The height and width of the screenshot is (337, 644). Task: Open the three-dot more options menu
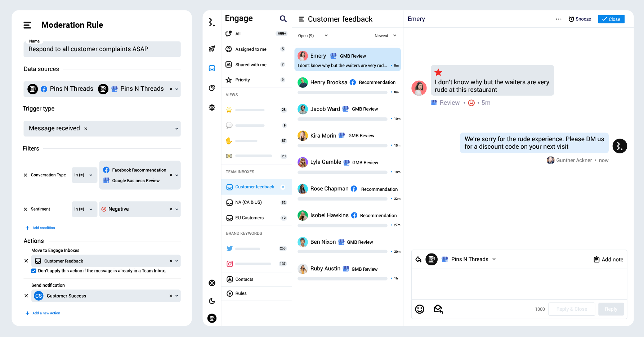click(558, 19)
